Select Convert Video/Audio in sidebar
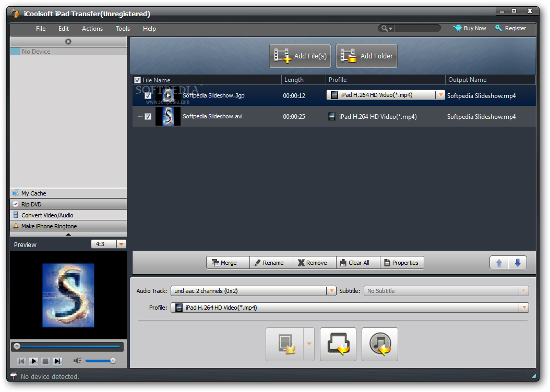 (68, 215)
